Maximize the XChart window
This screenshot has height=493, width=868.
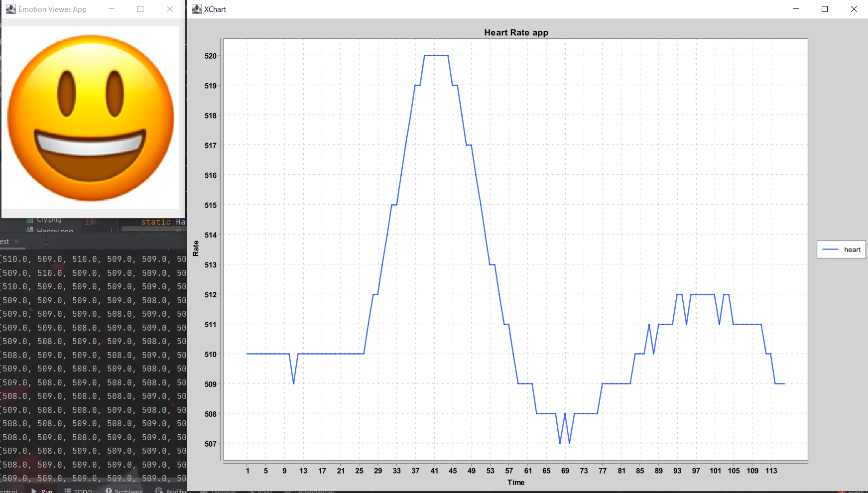pos(825,9)
